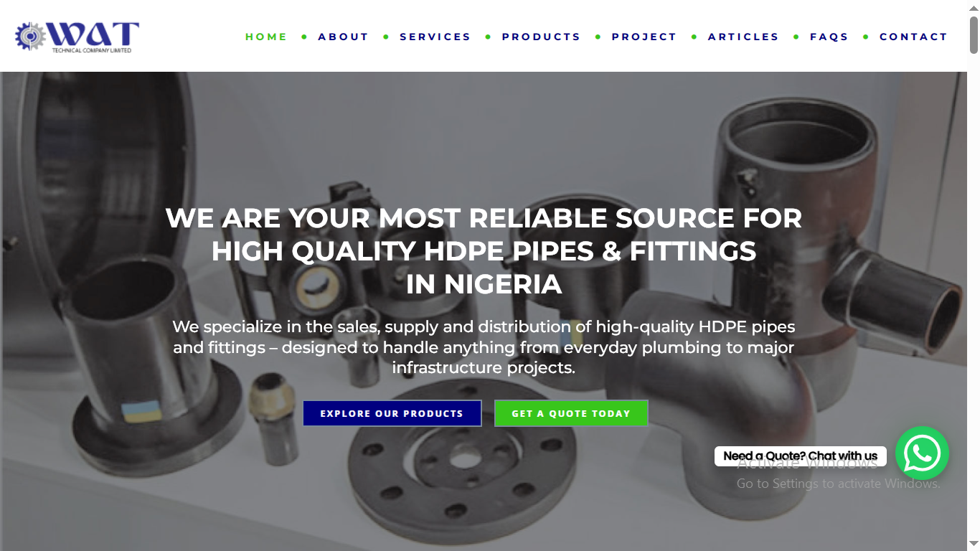This screenshot has width=980, height=551.
Task: Go to the About page
Action: [x=344, y=37]
